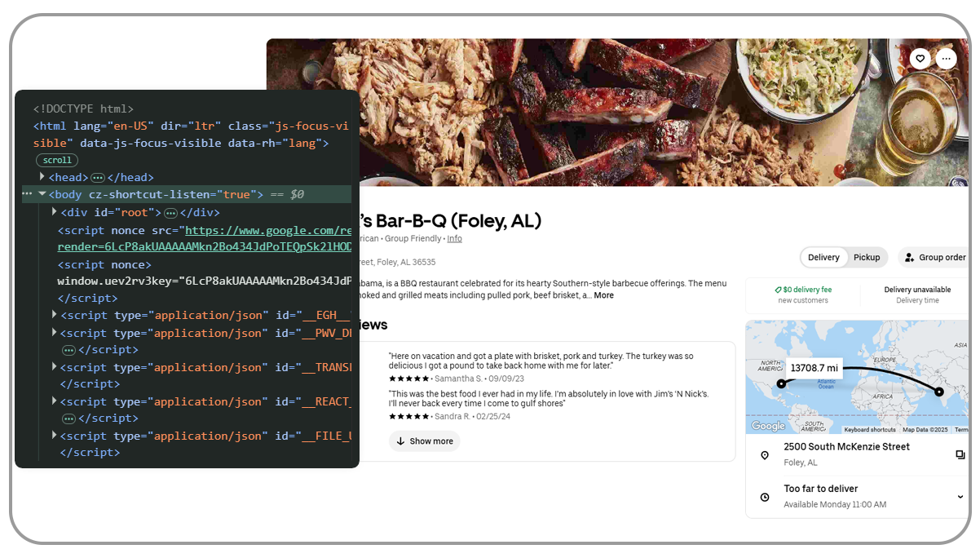Click the scroll badge in the DOM panel
980x558 pixels.
coord(57,160)
